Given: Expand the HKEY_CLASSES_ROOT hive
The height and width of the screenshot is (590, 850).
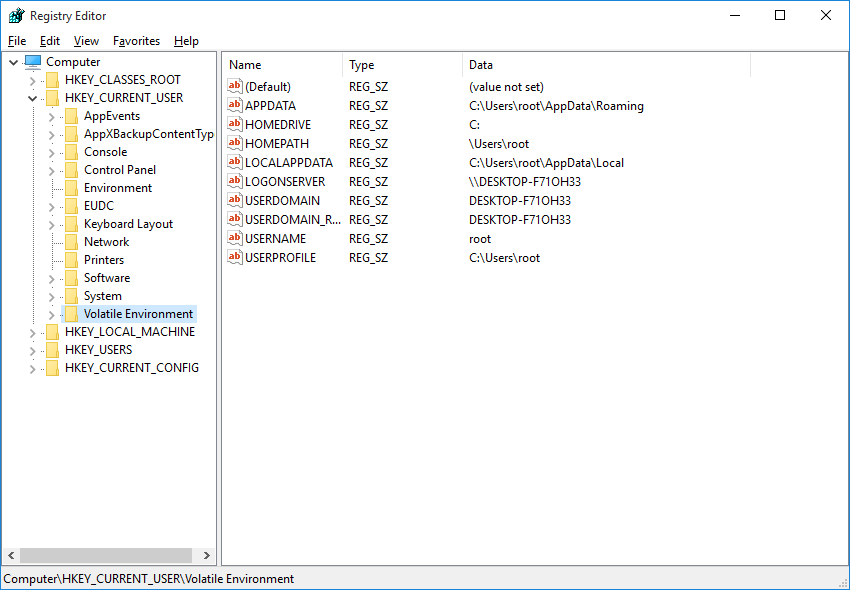Looking at the screenshot, I should click(x=33, y=81).
